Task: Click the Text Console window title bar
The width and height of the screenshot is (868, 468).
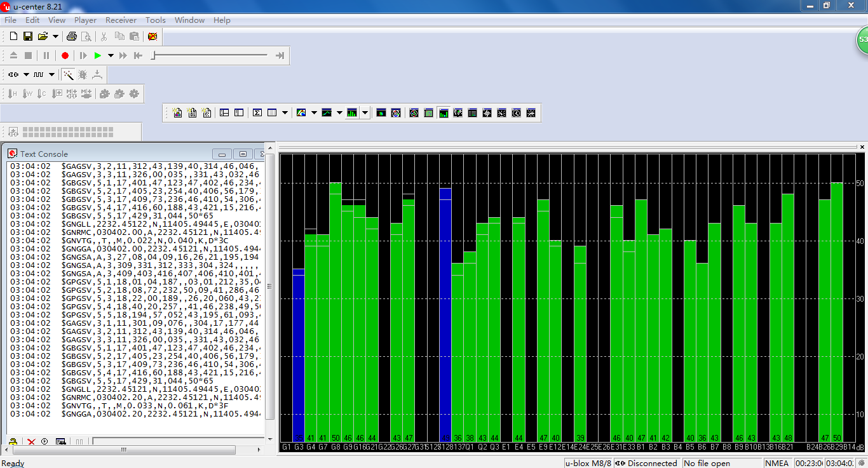Action: 108,154
